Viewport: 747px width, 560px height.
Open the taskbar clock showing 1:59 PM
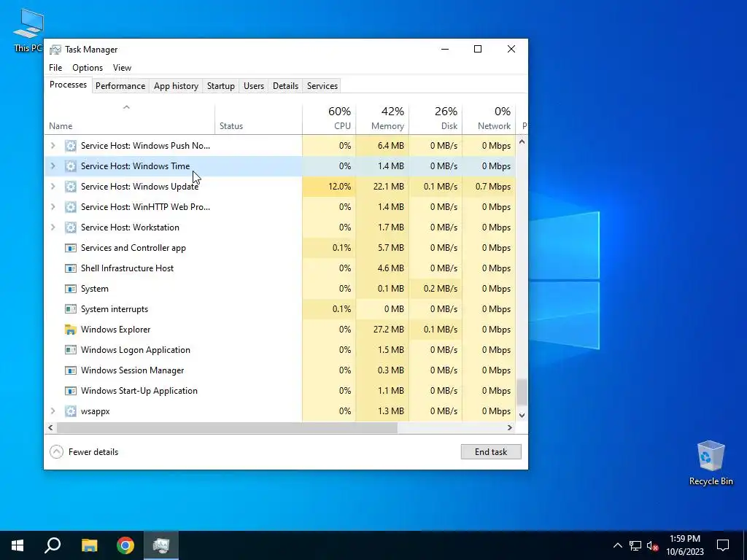(x=684, y=545)
